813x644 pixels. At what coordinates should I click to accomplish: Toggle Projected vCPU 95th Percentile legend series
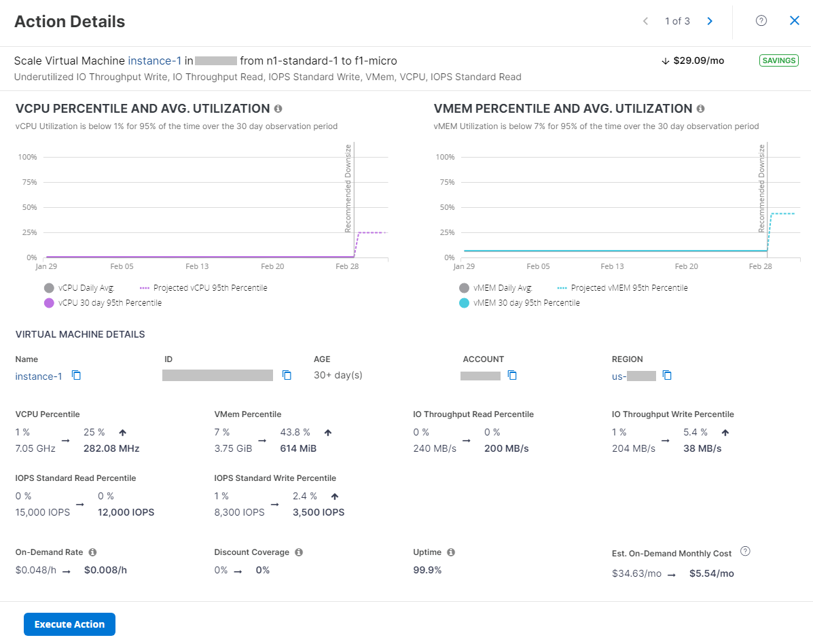[x=204, y=288]
